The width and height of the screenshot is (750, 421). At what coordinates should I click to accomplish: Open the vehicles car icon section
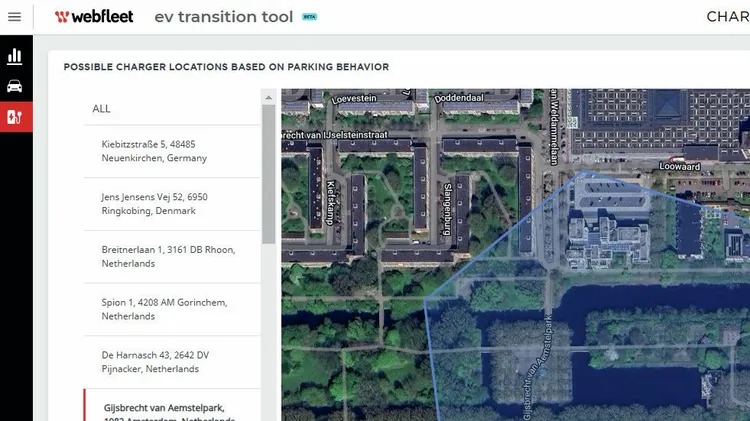point(15,86)
